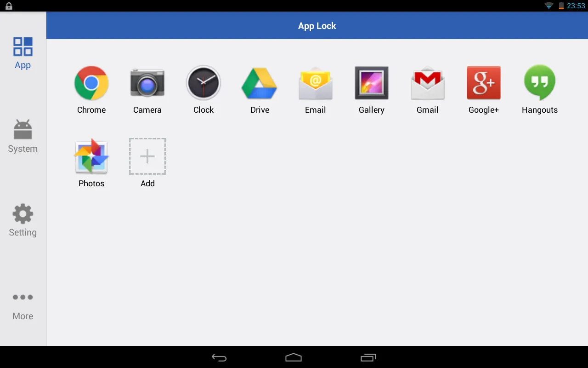Open the Recents navigation button
Image resolution: width=588 pixels, height=368 pixels.
[368, 357]
